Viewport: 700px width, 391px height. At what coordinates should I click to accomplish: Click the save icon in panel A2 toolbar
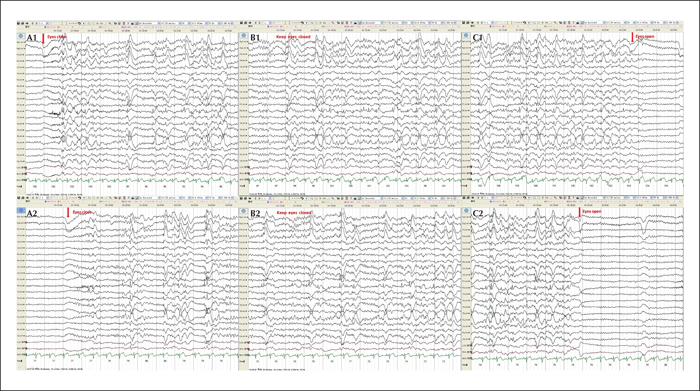click(18, 197)
